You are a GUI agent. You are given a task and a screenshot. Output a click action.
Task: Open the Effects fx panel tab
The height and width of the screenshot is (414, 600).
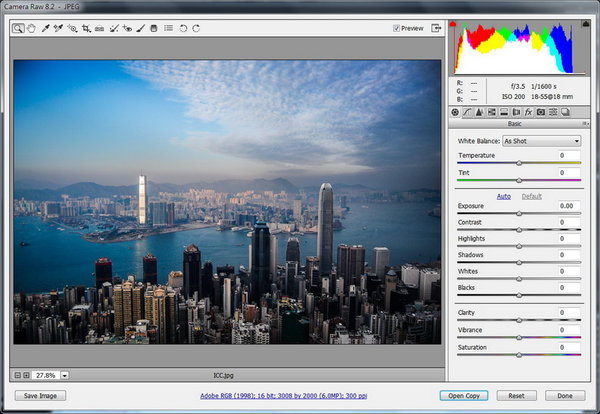tap(528, 112)
